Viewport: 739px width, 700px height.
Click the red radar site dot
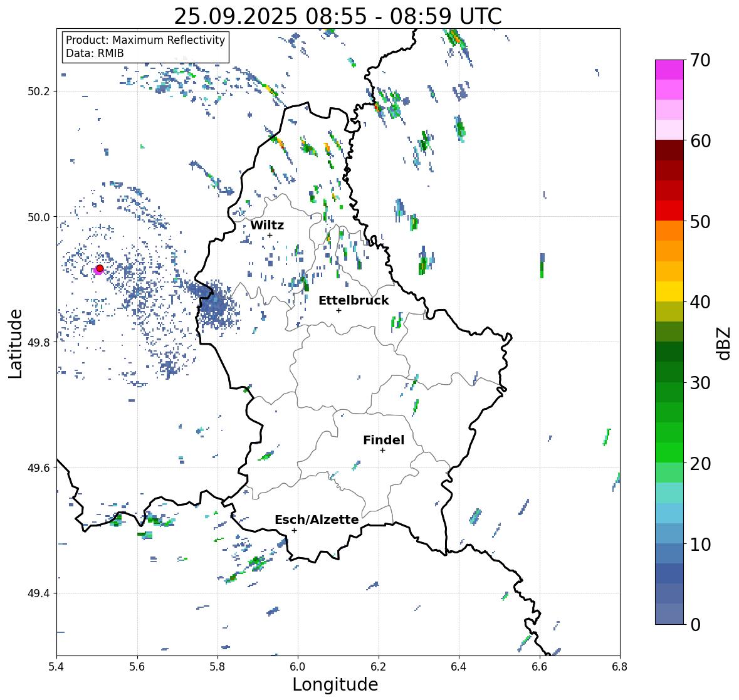pos(100,268)
